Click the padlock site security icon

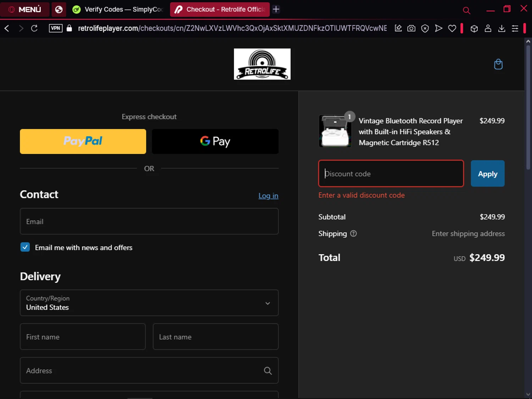(70, 28)
